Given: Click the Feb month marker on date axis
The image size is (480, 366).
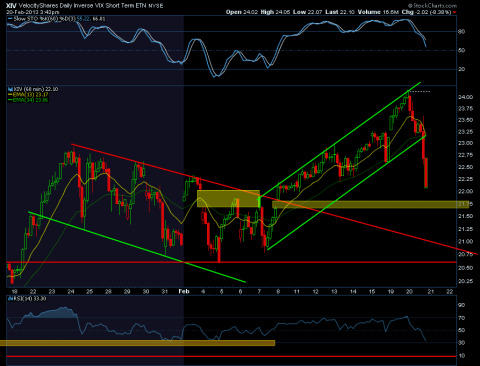Looking at the screenshot, I should (184, 291).
